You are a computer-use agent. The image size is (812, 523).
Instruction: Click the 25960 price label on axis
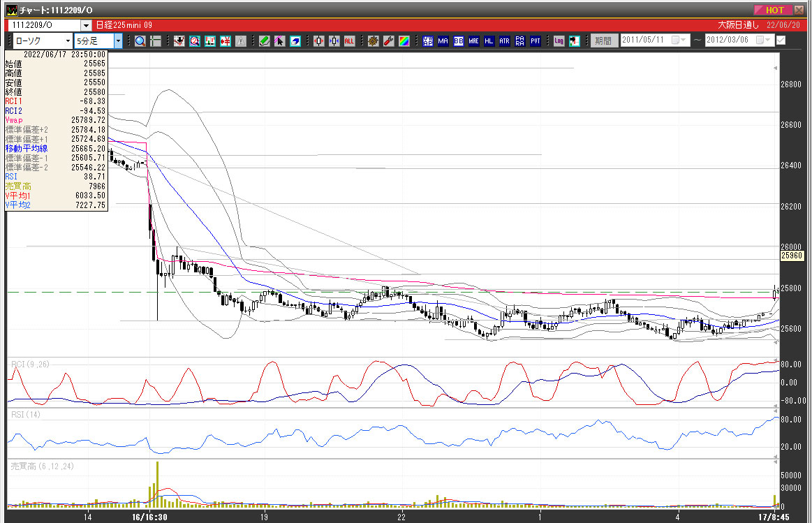pyautogui.click(x=792, y=256)
